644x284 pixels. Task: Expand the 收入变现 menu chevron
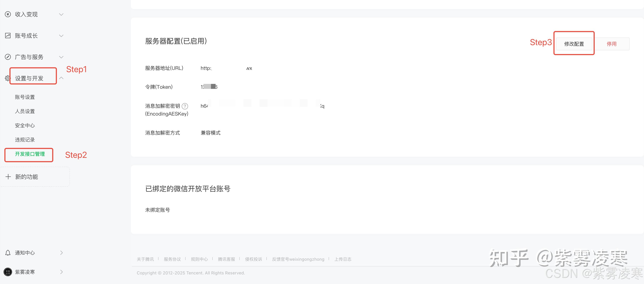click(x=61, y=14)
